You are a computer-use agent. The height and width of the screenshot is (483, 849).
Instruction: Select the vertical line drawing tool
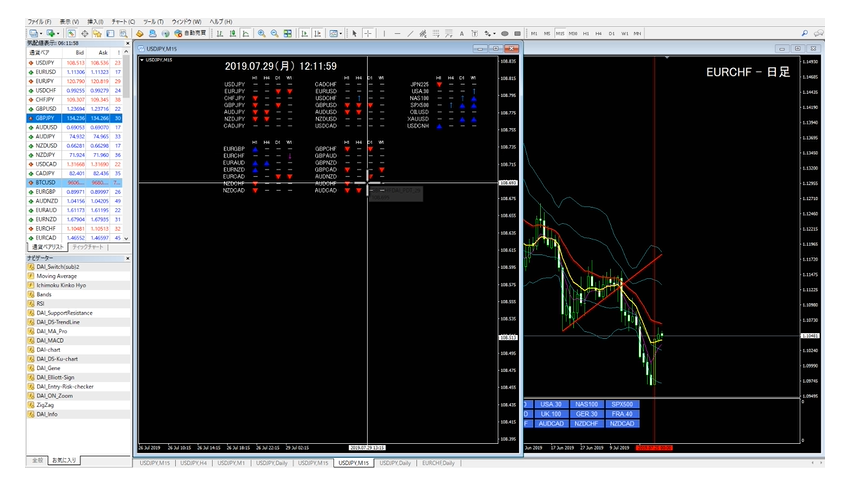pyautogui.click(x=384, y=34)
